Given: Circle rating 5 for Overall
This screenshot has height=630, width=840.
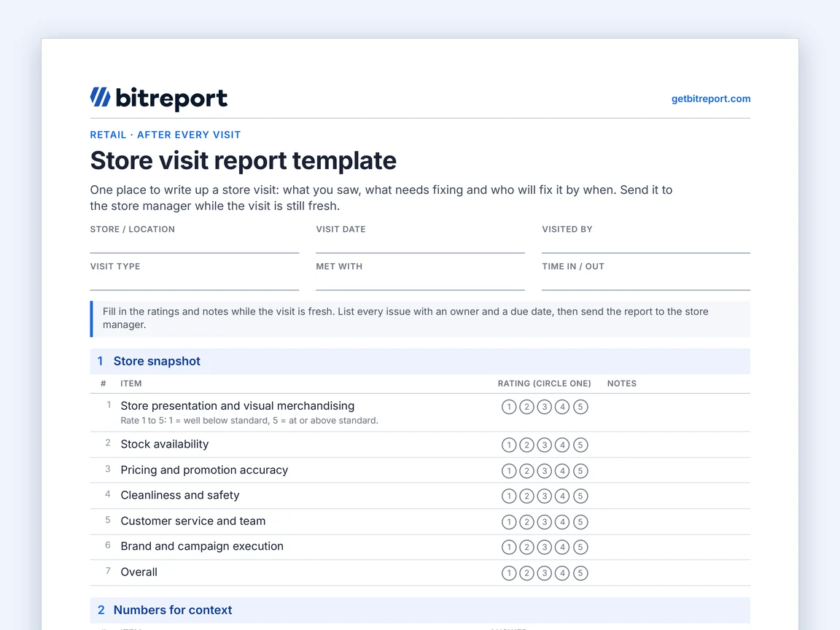Looking at the screenshot, I should coord(580,573).
